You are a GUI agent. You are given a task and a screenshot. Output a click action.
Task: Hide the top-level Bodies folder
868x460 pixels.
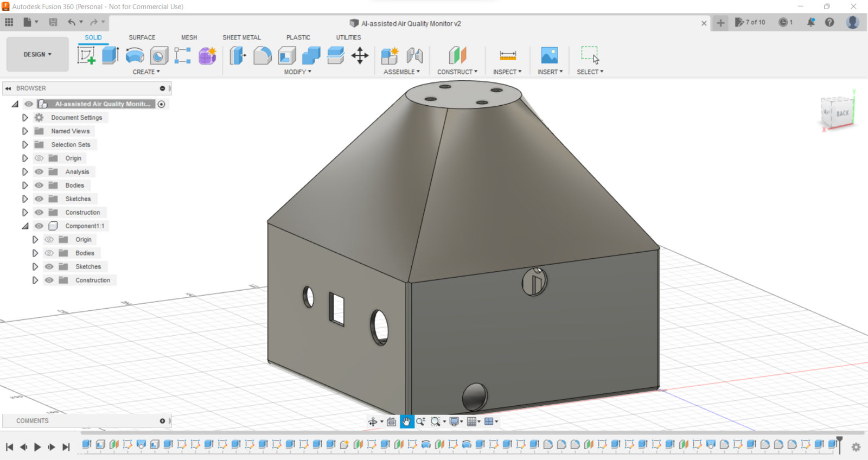(x=39, y=186)
